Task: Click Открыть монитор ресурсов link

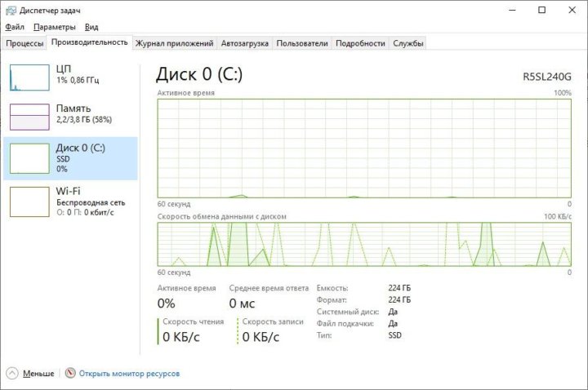Action: (x=129, y=374)
